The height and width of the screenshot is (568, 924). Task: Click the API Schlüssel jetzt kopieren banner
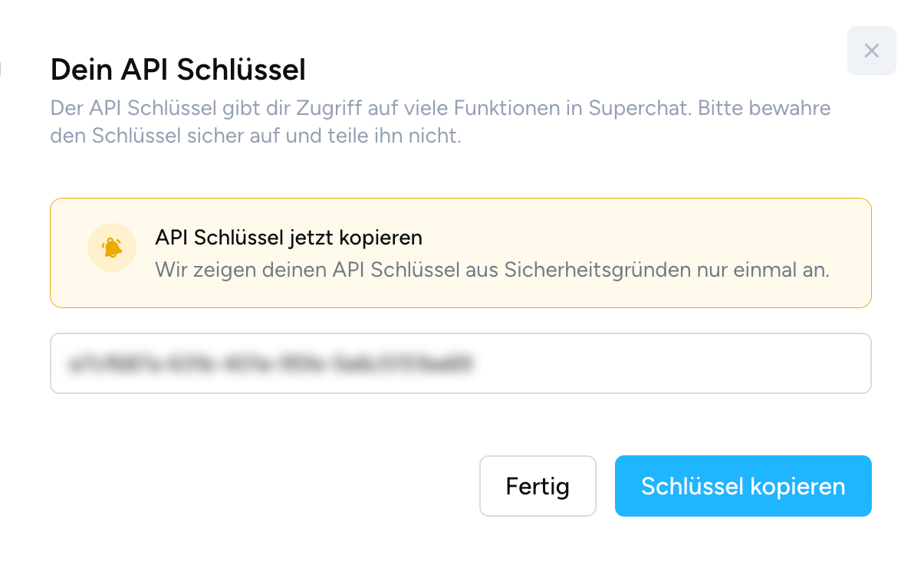[x=460, y=253]
